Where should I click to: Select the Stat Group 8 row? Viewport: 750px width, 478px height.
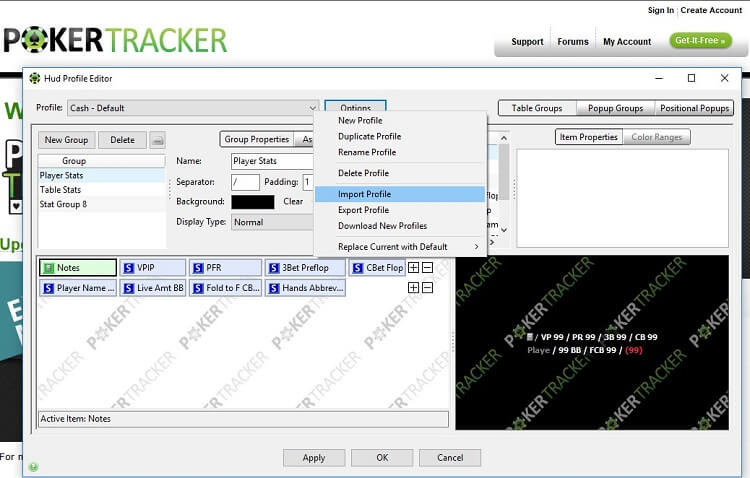(x=101, y=204)
